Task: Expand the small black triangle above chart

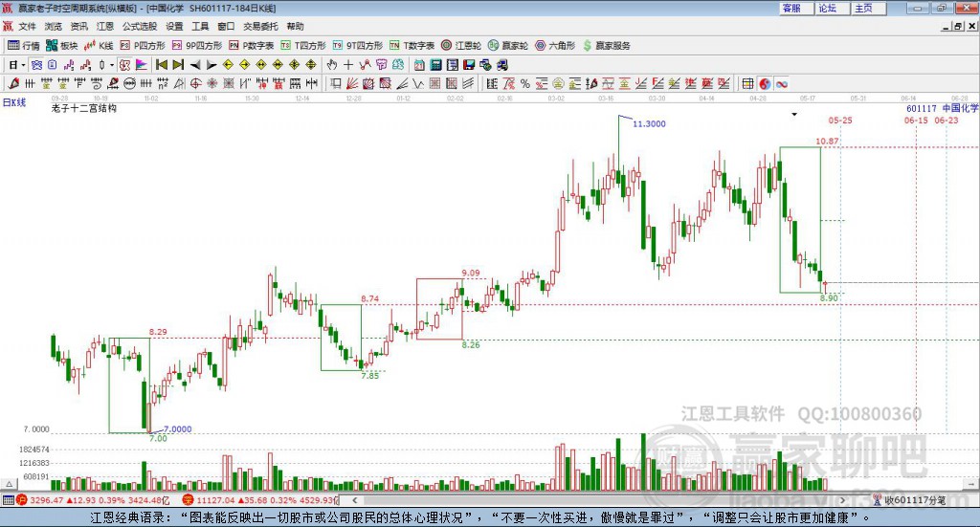Action: (x=794, y=114)
